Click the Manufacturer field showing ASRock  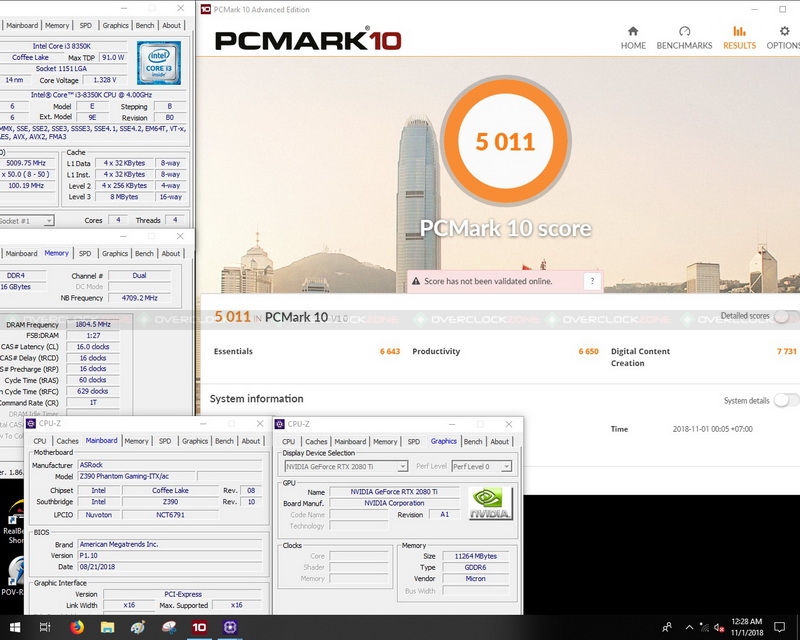coord(170,465)
